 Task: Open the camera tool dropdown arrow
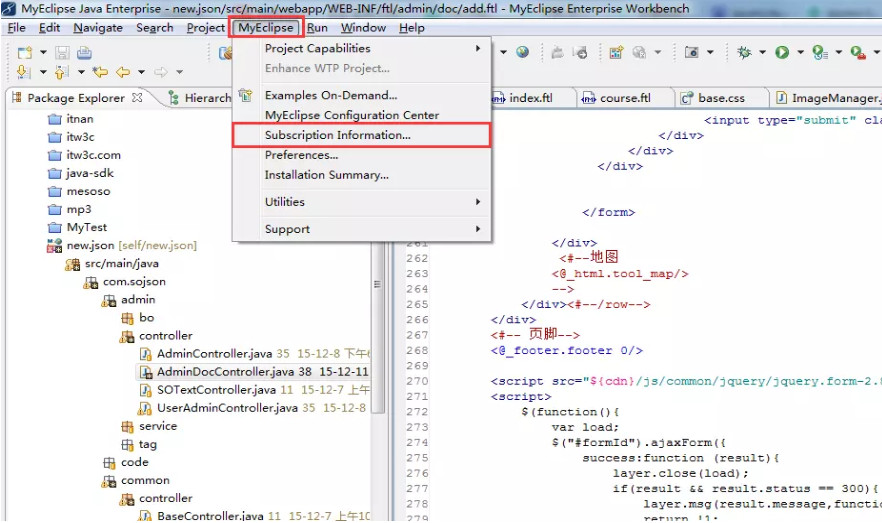710,52
